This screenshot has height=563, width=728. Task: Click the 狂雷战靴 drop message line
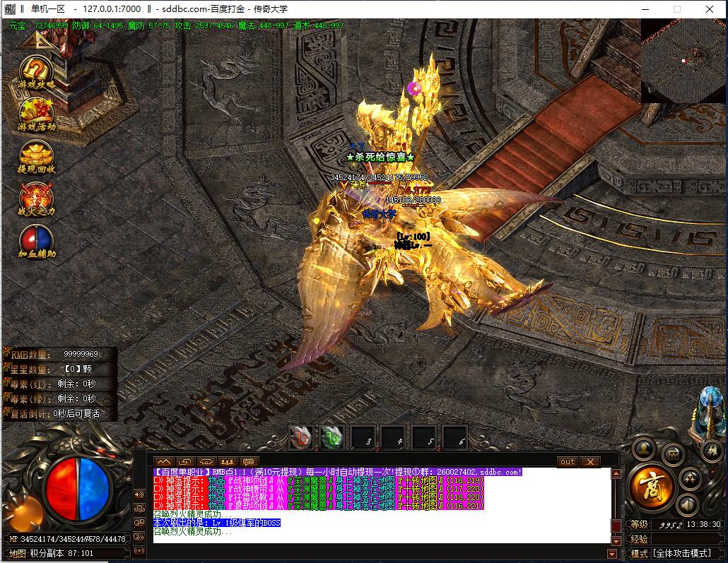click(x=319, y=497)
